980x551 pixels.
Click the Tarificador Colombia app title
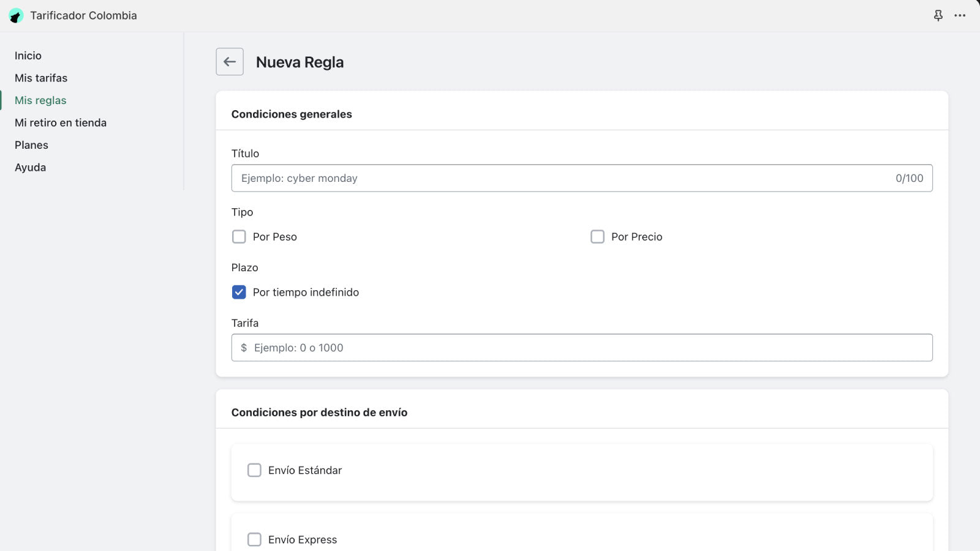[83, 15]
